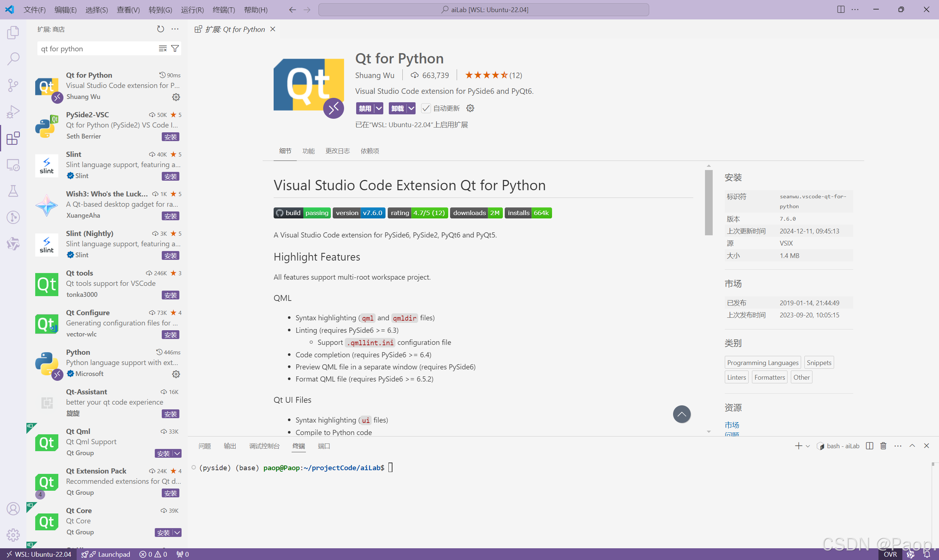Open the 终端 menu in the menu bar
Viewport: 939px width, 560px height.
point(223,10)
